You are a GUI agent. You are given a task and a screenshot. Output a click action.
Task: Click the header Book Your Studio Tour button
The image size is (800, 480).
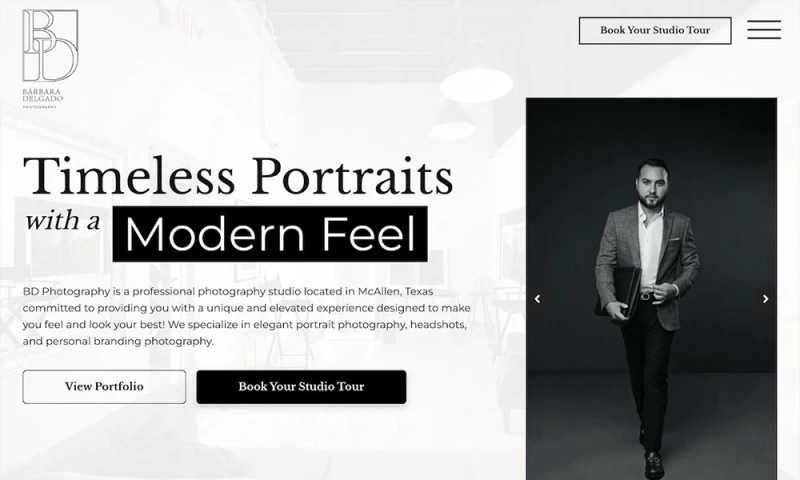[655, 31]
